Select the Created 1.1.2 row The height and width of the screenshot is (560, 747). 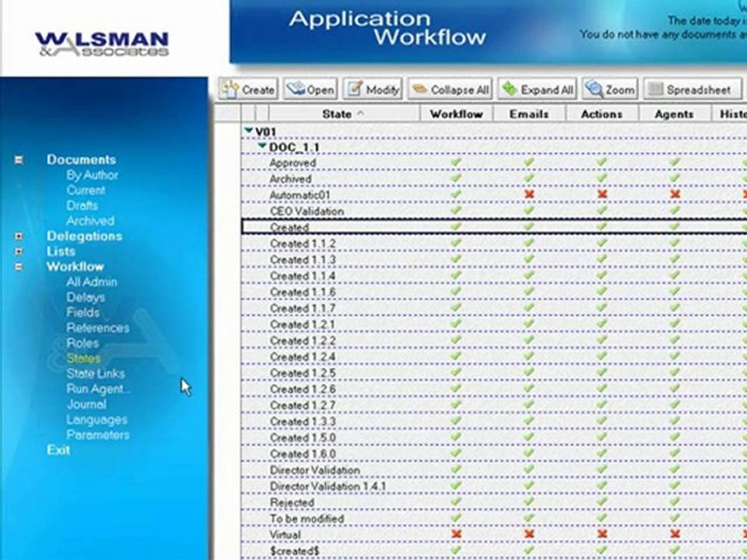[494, 243]
